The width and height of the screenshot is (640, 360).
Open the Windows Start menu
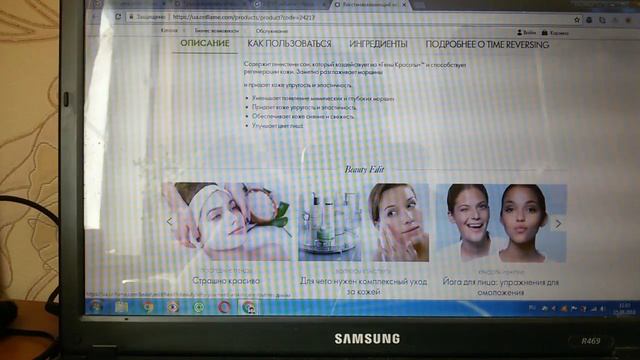click(x=96, y=307)
